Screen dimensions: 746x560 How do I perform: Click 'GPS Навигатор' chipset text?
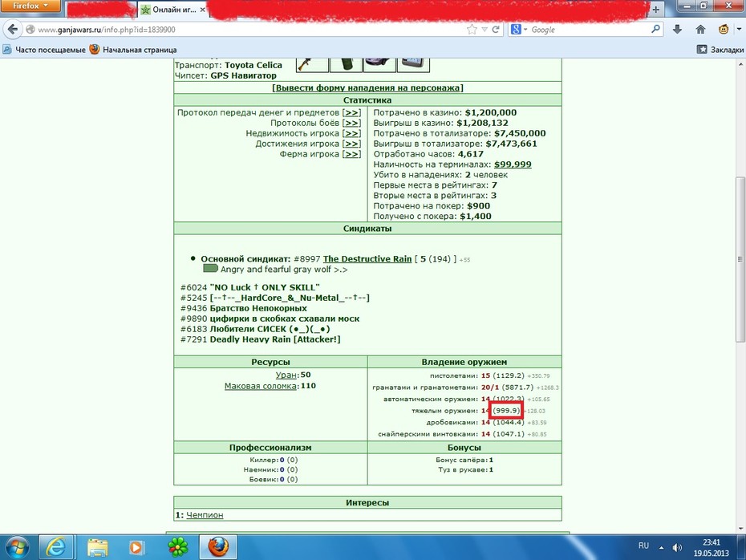244,75
